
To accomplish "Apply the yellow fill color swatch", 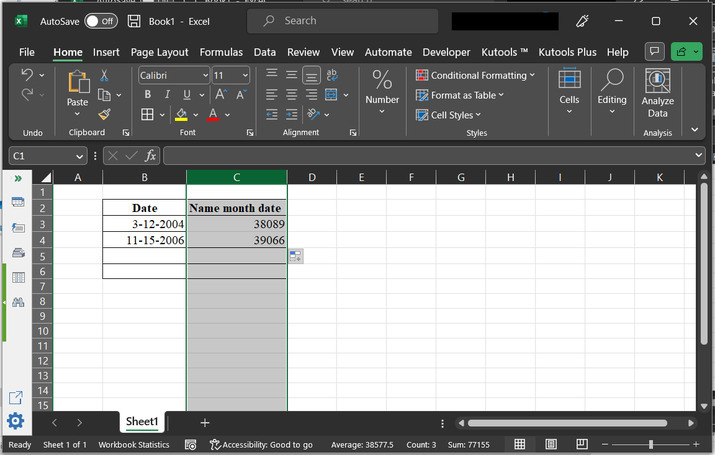I will [x=181, y=115].
